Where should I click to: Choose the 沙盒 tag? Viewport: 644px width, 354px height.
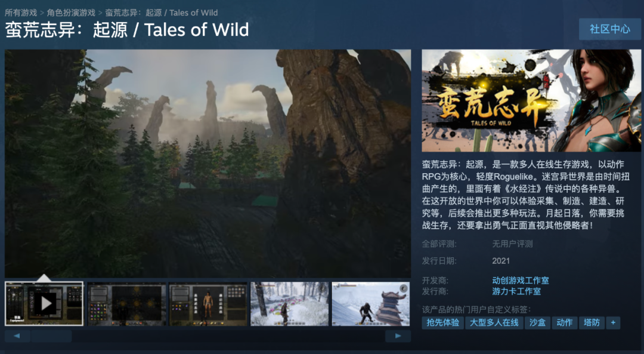click(x=537, y=323)
